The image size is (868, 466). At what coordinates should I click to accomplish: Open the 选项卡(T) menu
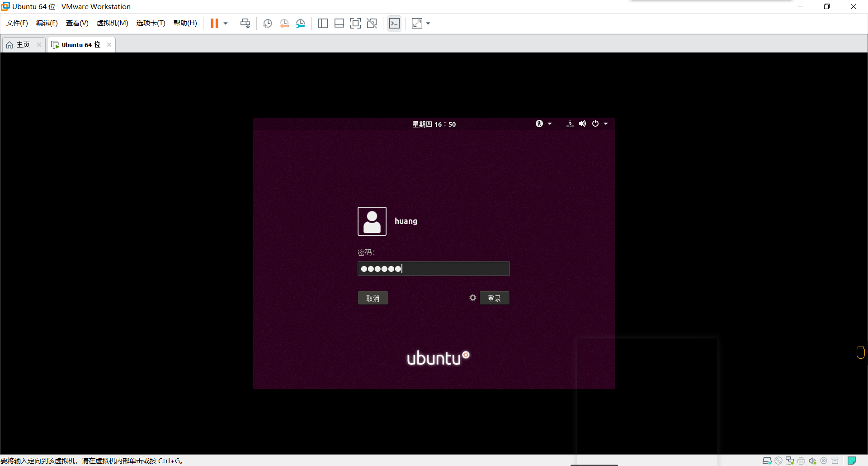coord(151,23)
